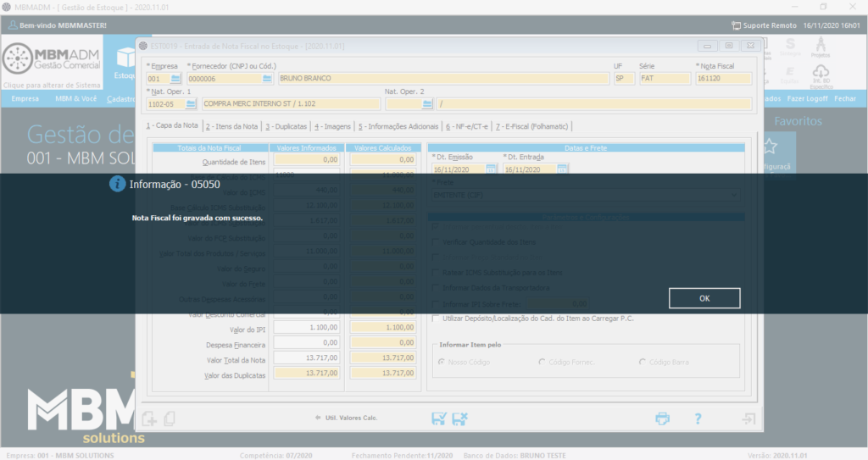Click the Suporte Remoto monitor icon
Image resolution: width=868 pixels, height=460 pixels.
coord(737,25)
